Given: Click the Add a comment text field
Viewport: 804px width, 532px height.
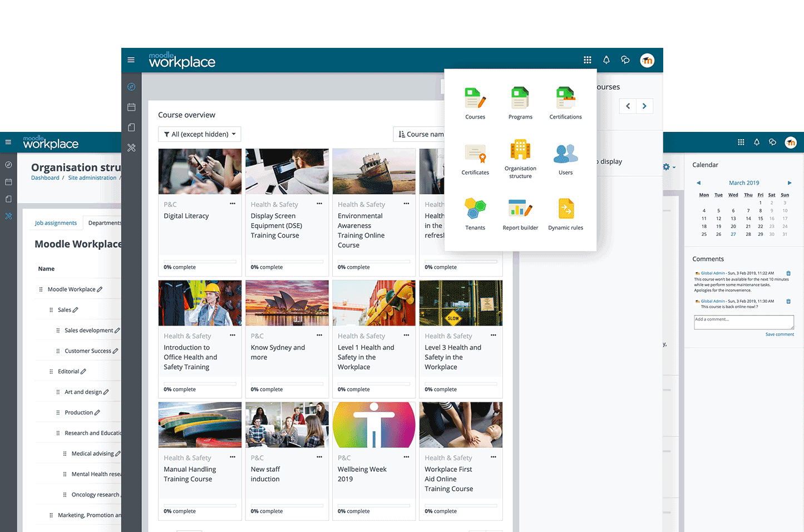Looking at the screenshot, I should pyautogui.click(x=743, y=322).
